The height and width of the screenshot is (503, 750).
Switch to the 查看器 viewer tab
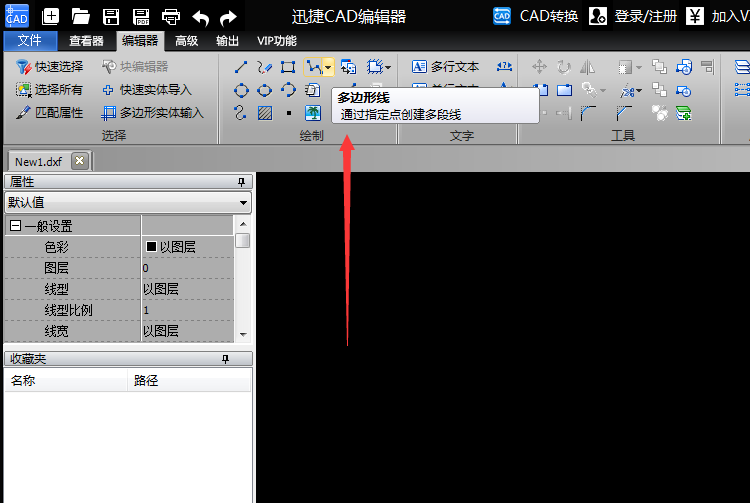click(x=86, y=41)
